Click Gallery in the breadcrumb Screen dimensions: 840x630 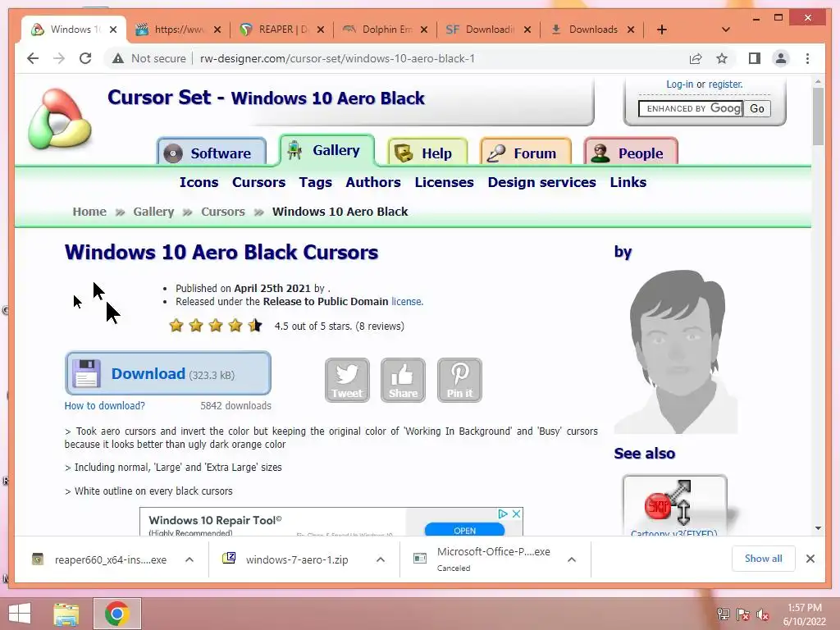pyautogui.click(x=153, y=212)
